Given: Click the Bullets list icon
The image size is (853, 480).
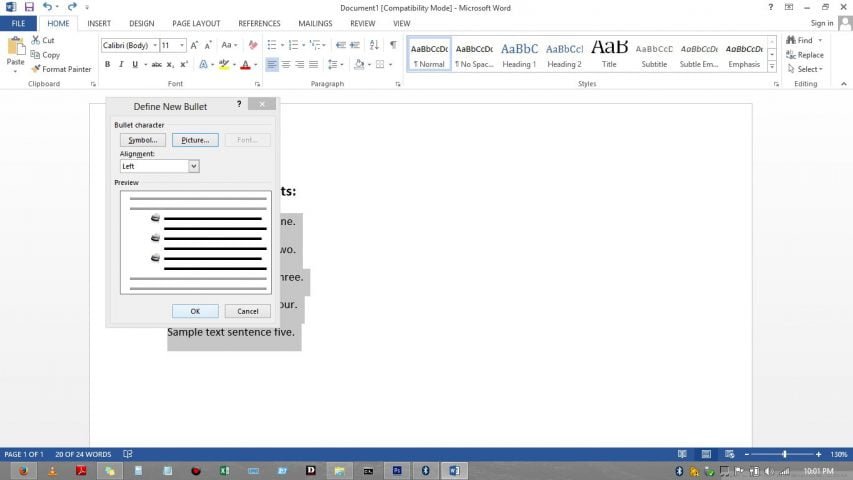Looking at the screenshot, I should click(272, 45).
